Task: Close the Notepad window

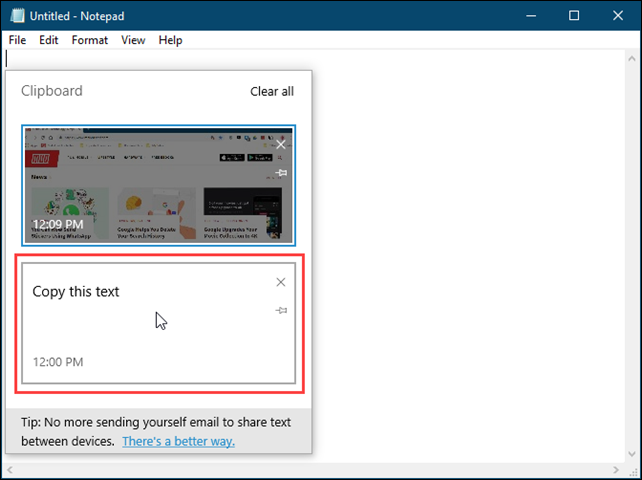Action: [x=617, y=16]
